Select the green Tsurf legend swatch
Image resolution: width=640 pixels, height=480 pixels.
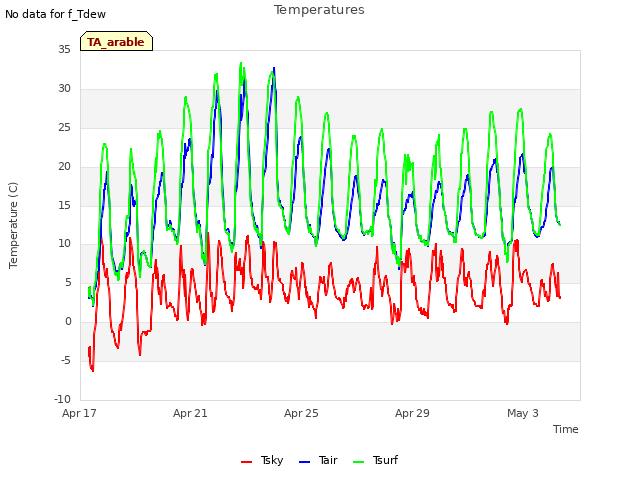[x=358, y=462]
